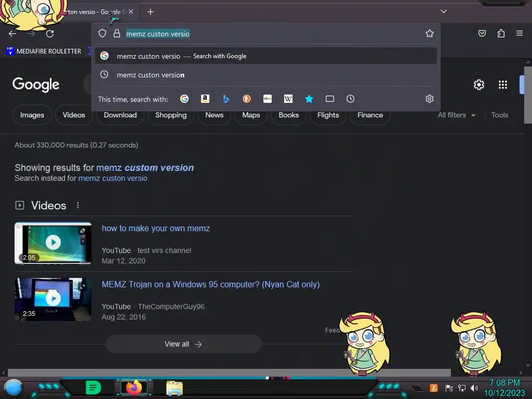Open the Start orb on the taskbar
The image size is (532, 399).
click(x=14, y=388)
